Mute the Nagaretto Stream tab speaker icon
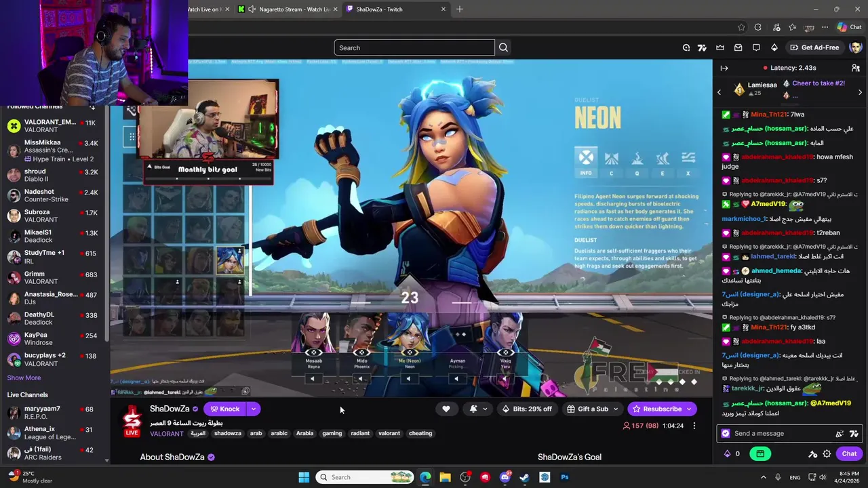868x488 pixels. [x=252, y=9]
